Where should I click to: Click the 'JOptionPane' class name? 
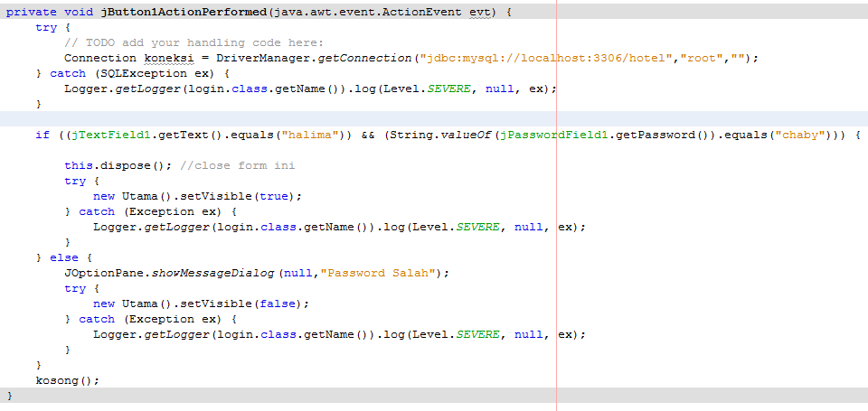(104, 274)
